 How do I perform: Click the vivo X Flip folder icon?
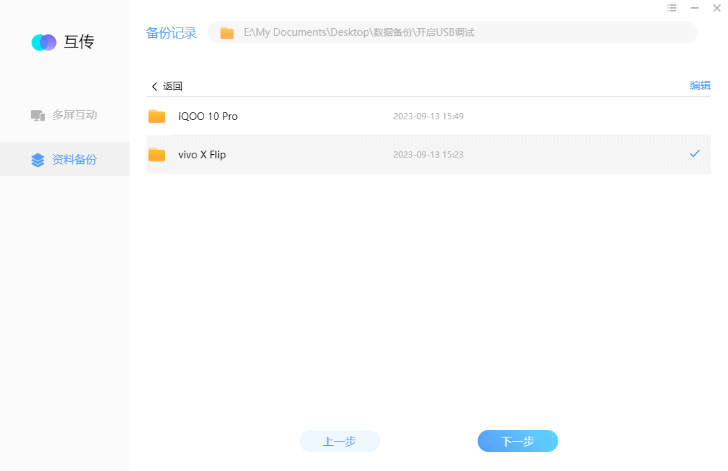tap(157, 155)
